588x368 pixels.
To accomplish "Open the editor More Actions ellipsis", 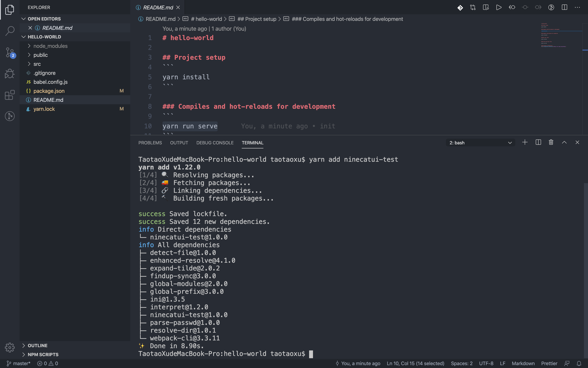I will [x=577, y=8].
